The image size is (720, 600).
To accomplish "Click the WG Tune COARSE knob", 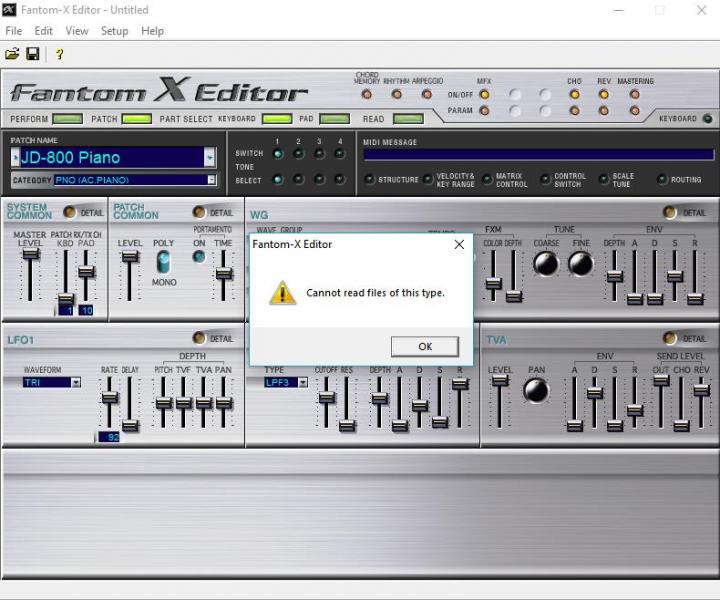I will [x=546, y=264].
